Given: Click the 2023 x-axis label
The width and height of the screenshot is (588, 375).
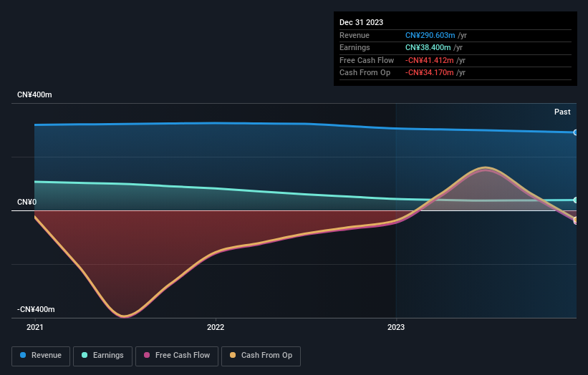Looking at the screenshot, I should coord(396,328).
